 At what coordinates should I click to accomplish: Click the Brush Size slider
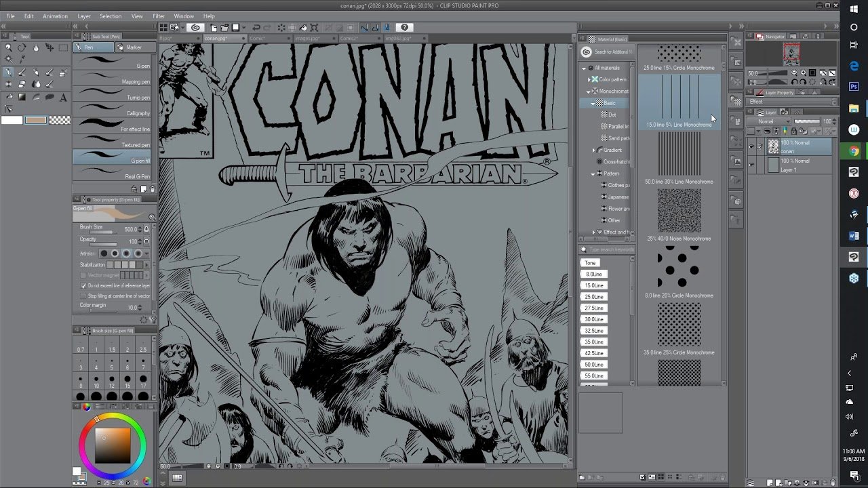point(102,232)
